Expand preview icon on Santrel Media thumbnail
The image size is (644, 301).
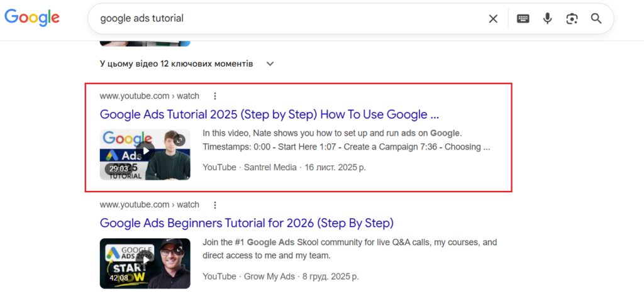179,140
